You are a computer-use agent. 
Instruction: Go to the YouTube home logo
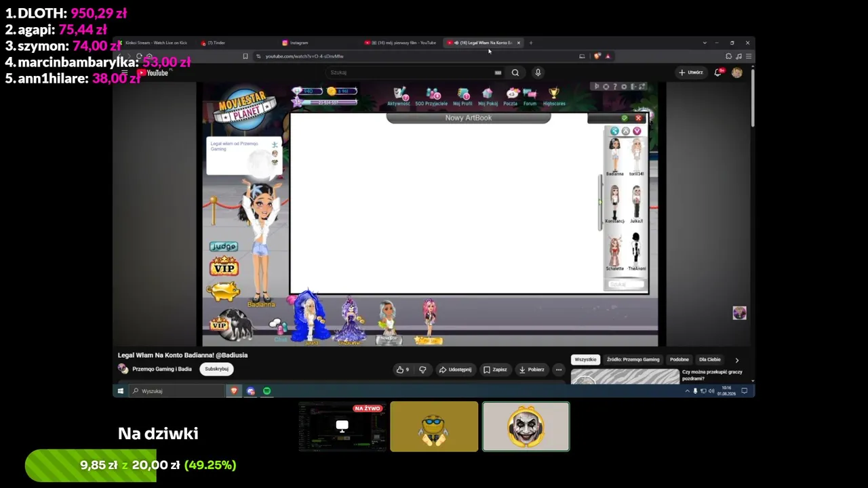[x=153, y=73]
